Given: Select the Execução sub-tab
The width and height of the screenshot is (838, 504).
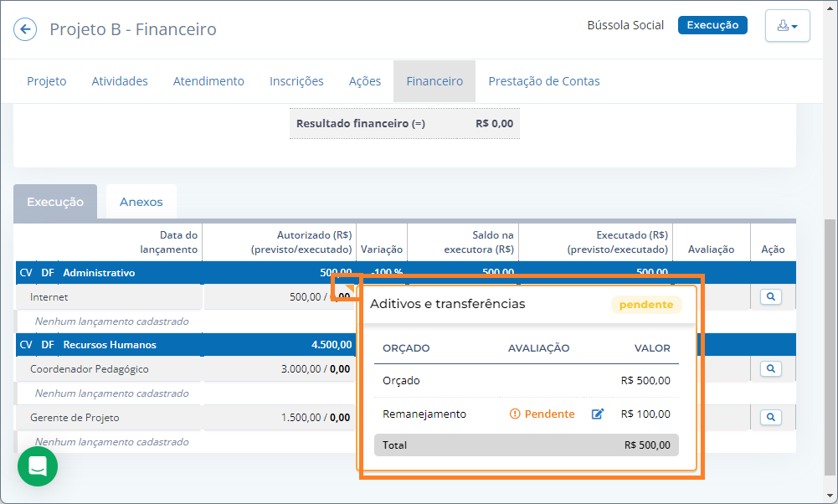Looking at the screenshot, I should coord(55,202).
